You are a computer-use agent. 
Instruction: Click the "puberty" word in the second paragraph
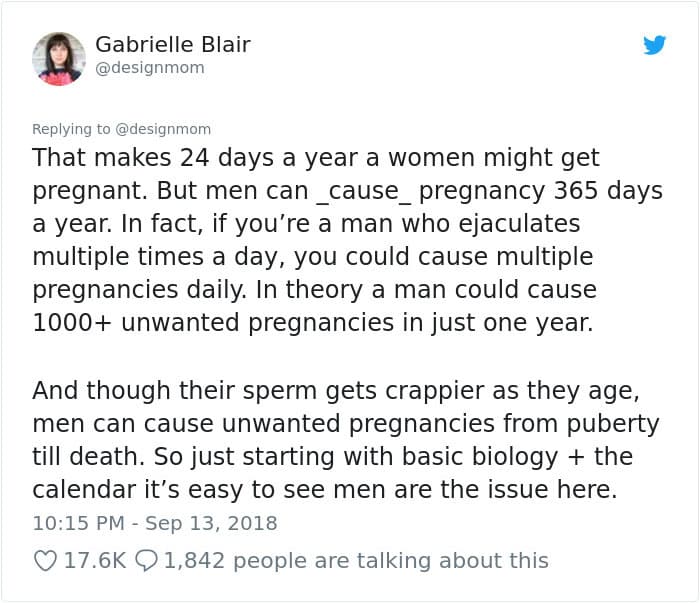pos(613,424)
